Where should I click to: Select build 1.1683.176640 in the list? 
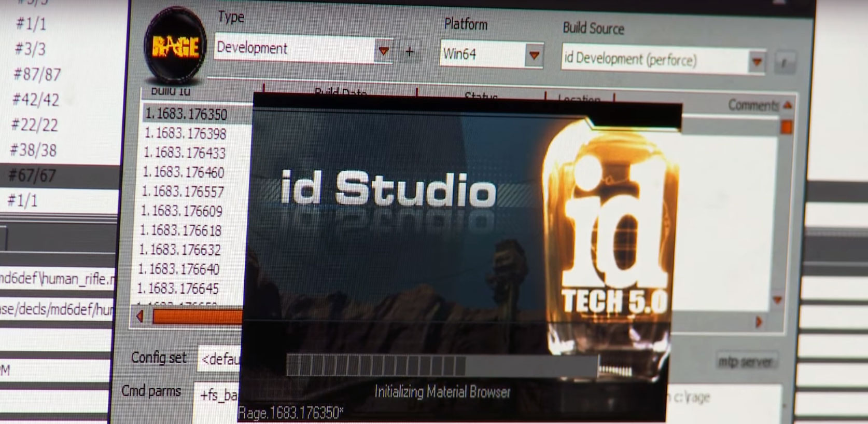pyautogui.click(x=178, y=269)
